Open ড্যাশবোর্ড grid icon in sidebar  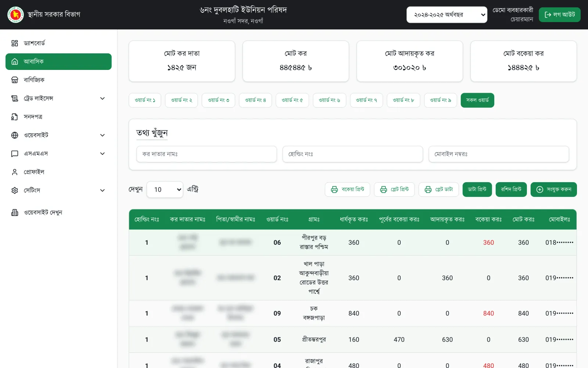pyautogui.click(x=15, y=43)
